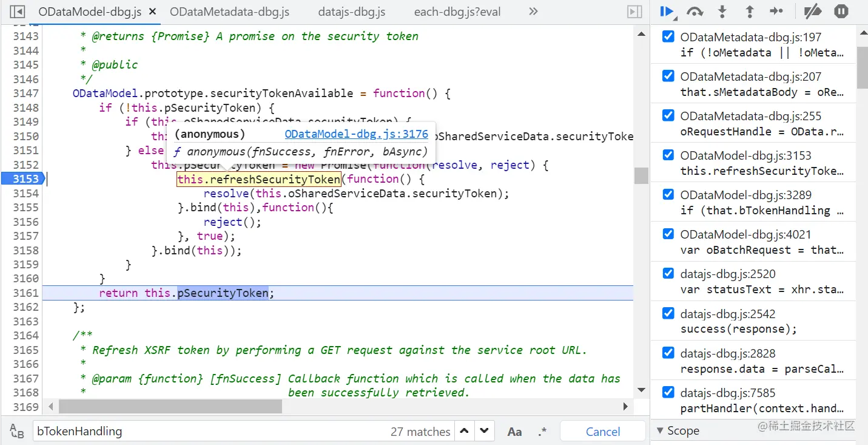Select 'success(response);' breakpoint line
The image size is (868, 445).
pyautogui.click(x=738, y=329)
